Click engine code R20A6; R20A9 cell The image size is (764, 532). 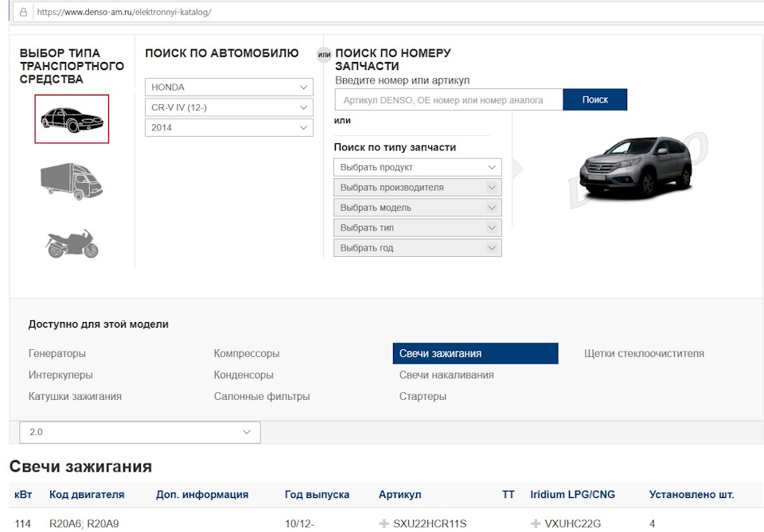[x=84, y=524]
